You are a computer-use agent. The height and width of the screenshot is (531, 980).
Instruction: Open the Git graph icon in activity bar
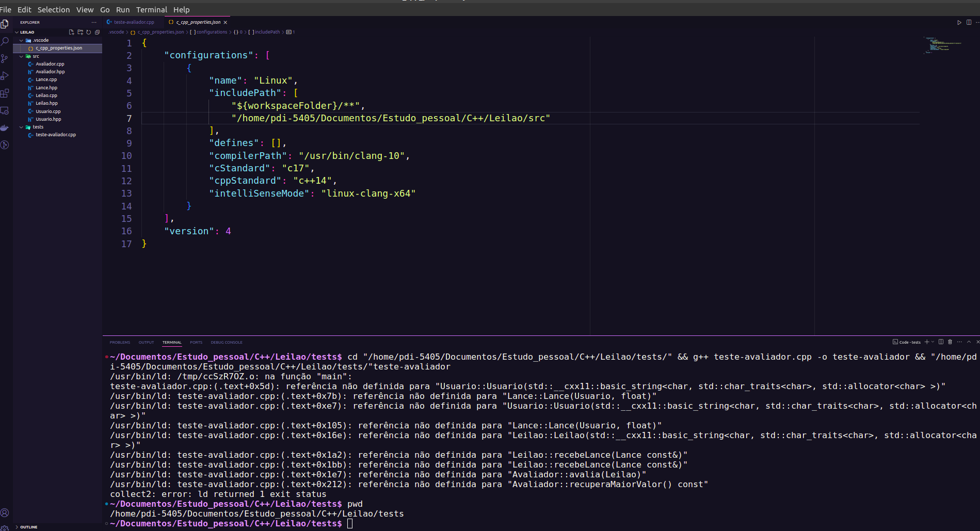[5, 145]
